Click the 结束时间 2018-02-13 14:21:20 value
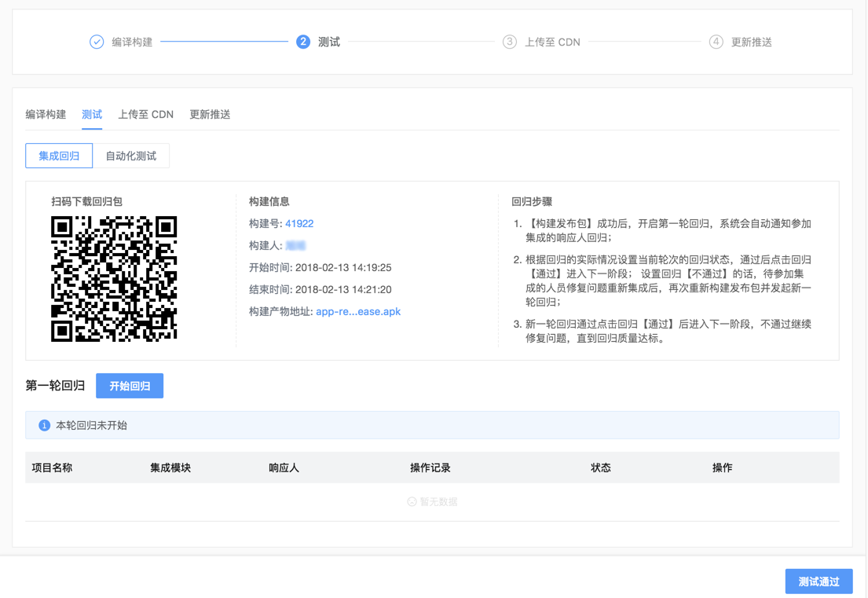The height and width of the screenshot is (598, 868). pyautogui.click(x=343, y=290)
